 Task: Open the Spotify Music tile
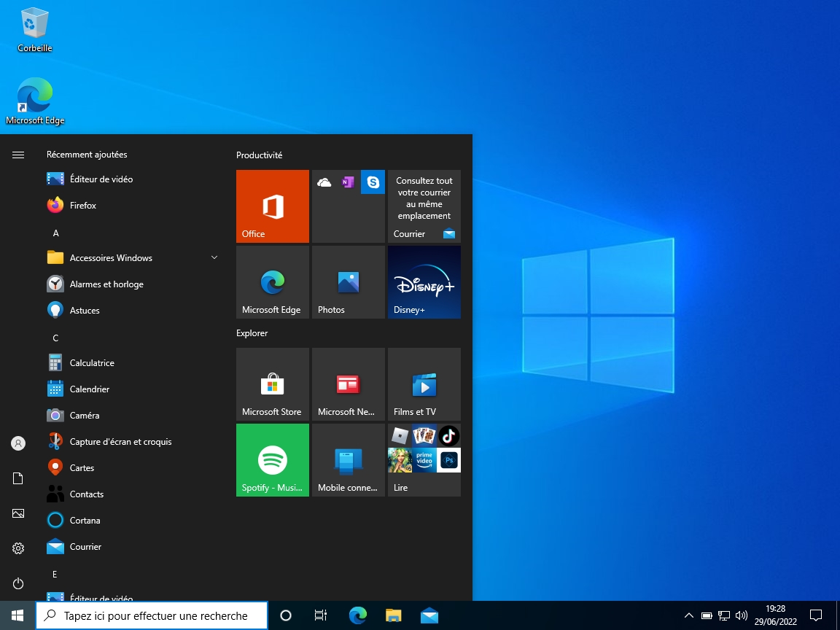click(272, 459)
